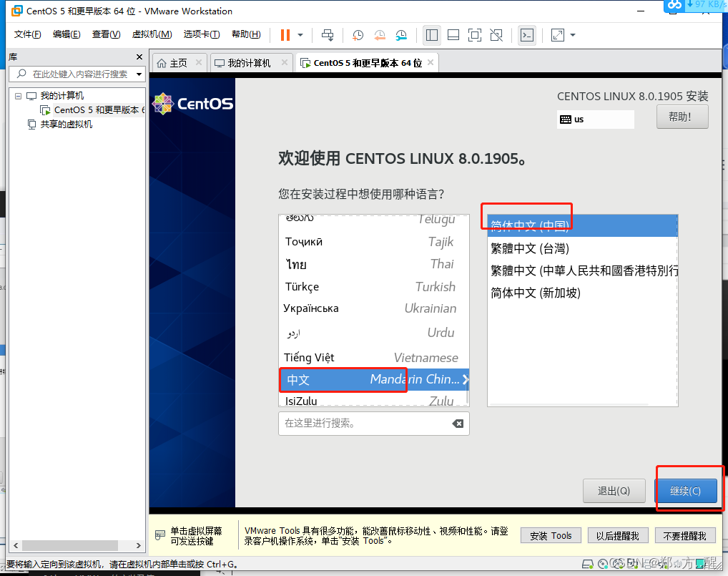Open the 查看(V) menu
Image resolution: width=728 pixels, height=576 pixels.
pos(107,34)
